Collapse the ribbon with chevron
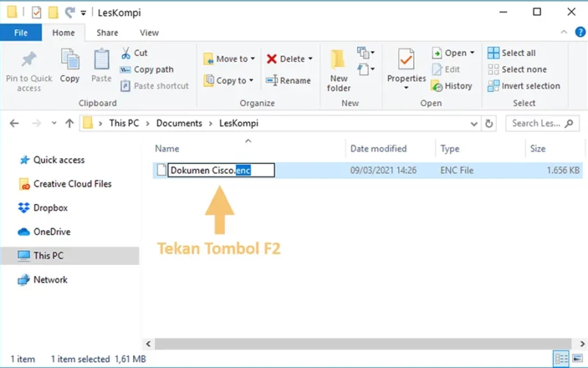Image resolution: width=588 pixels, height=368 pixels. [x=564, y=32]
